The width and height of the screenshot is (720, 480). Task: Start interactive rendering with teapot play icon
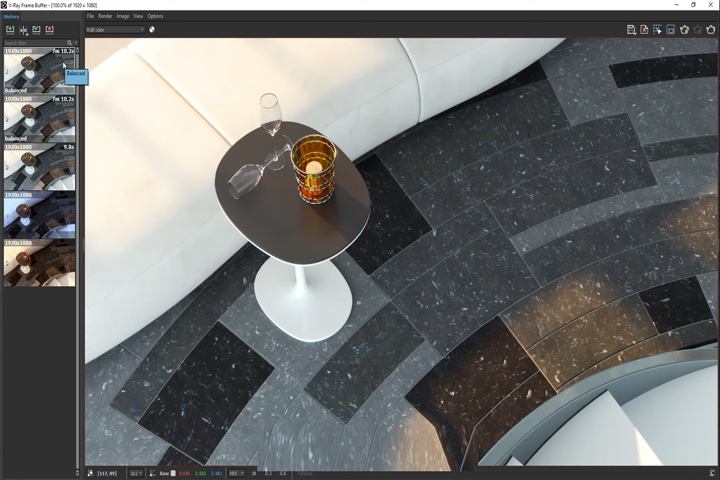point(684,30)
